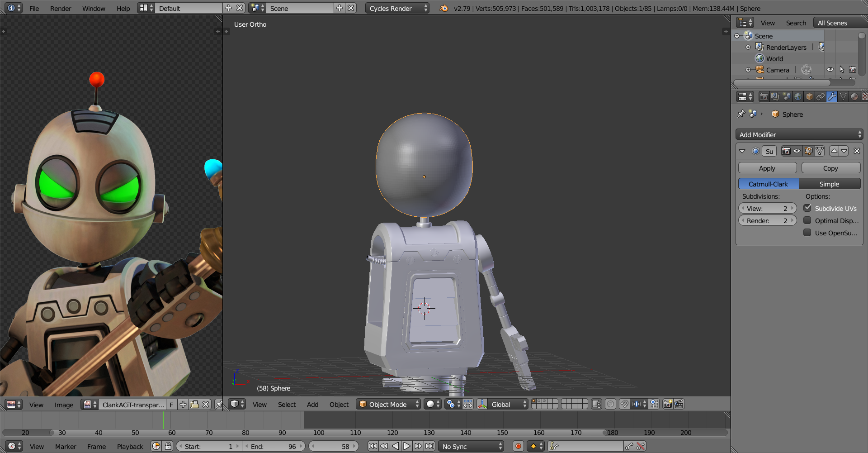
Task: Toggle Camera selectability arrow in outliner
Action: (x=842, y=70)
